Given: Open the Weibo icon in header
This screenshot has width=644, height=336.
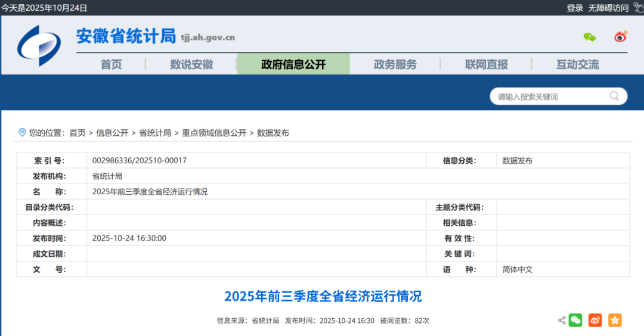Looking at the screenshot, I should coord(621,37).
